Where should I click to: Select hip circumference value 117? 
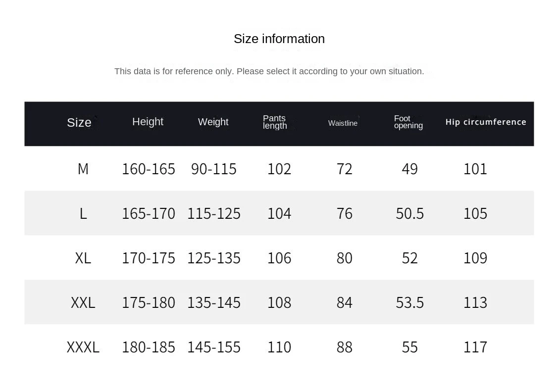pyautogui.click(x=475, y=347)
